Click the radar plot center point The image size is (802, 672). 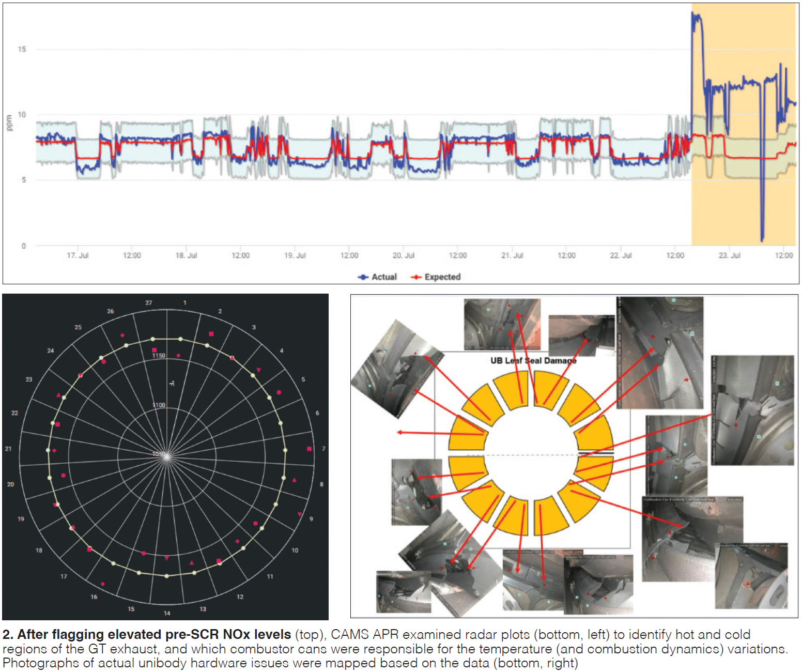[x=166, y=455]
